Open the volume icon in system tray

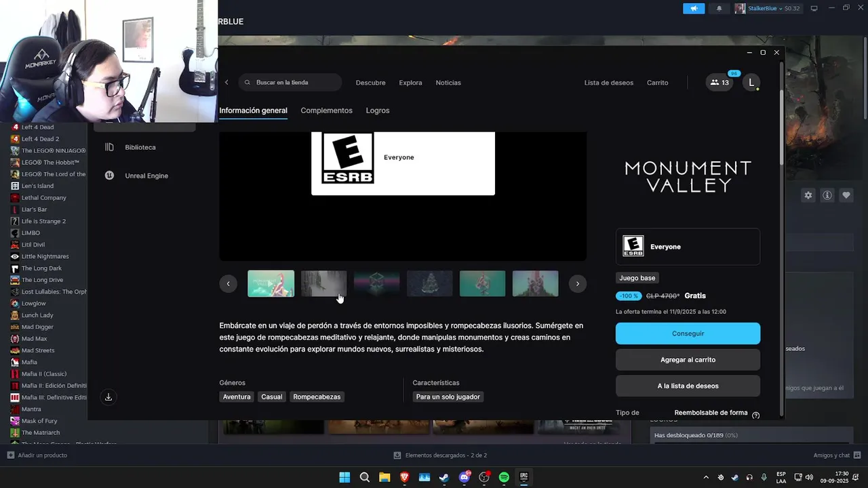tap(809, 477)
